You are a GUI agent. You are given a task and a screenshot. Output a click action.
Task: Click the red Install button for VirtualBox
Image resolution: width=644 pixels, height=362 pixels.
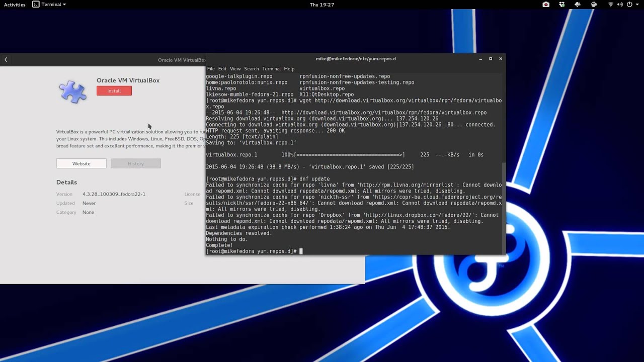(x=114, y=91)
